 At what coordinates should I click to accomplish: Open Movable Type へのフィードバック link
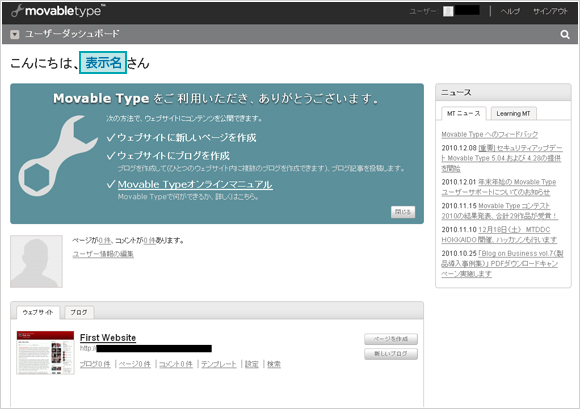click(490, 134)
